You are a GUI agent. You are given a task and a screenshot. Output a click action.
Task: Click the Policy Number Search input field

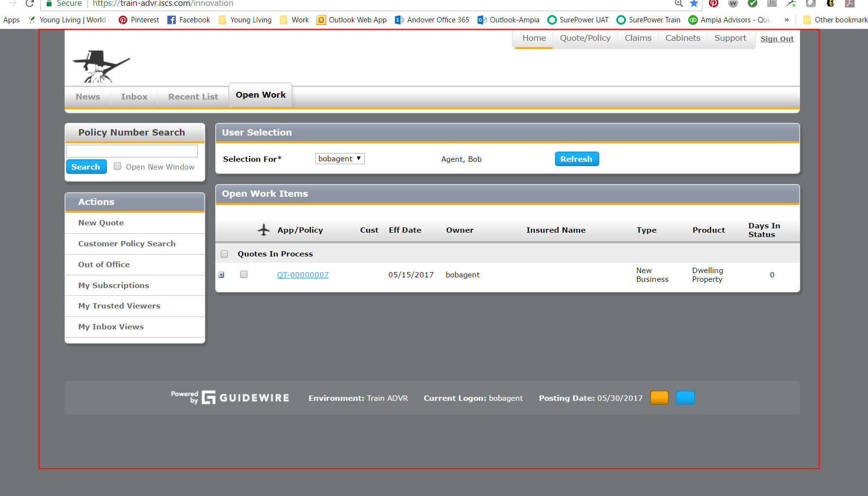tap(132, 151)
